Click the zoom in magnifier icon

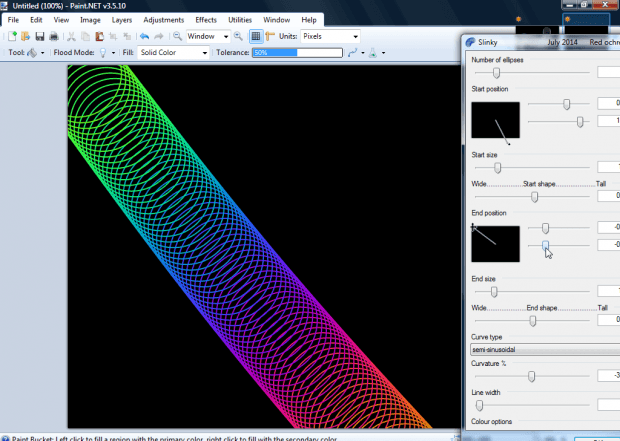click(x=238, y=36)
